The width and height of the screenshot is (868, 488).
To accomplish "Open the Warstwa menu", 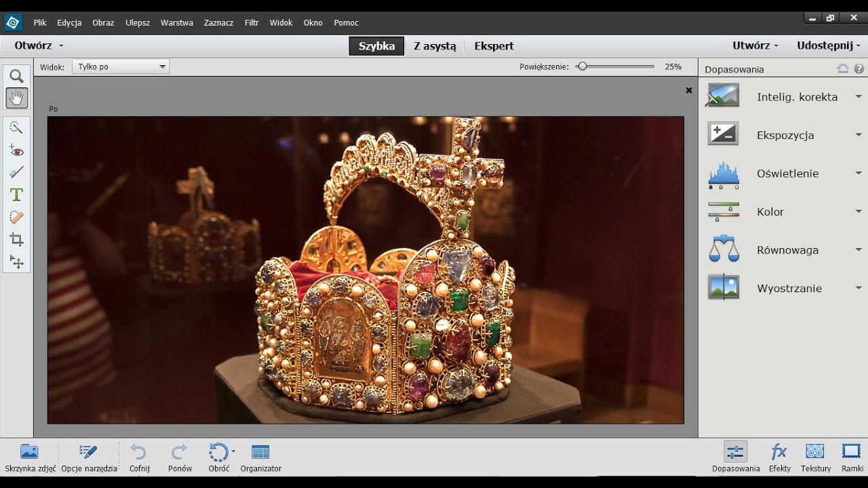I will 176,22.
